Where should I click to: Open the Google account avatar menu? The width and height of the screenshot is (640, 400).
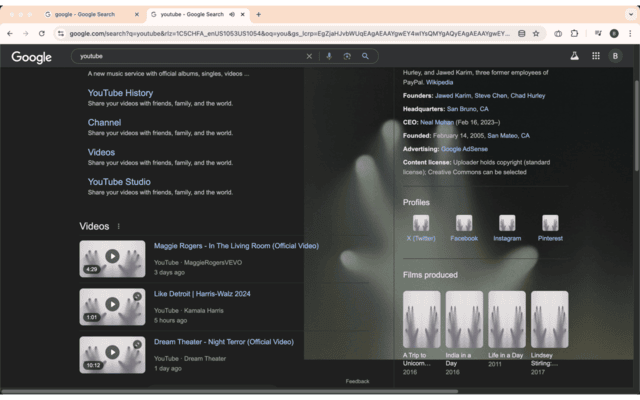click(x=619, y=57)
